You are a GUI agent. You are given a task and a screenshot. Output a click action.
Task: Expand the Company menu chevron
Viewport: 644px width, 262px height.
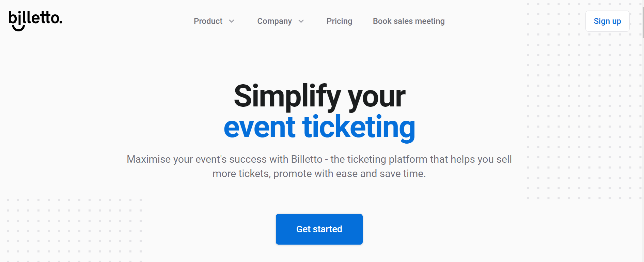pyautogui.click(x=301, y=21)
